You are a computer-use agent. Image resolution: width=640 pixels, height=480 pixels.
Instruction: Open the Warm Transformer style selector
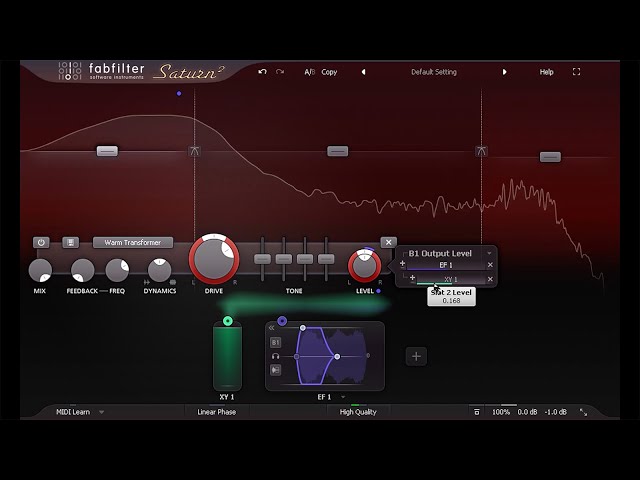(x=133, y=242)
